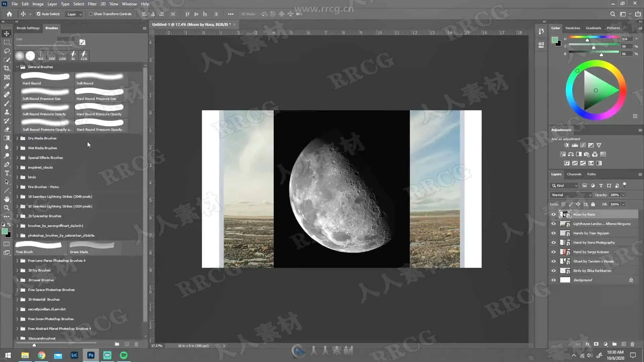Select the Lasso tool
Image resolution: width=644 pixels, height=362 pixels.
pos(7,51)
